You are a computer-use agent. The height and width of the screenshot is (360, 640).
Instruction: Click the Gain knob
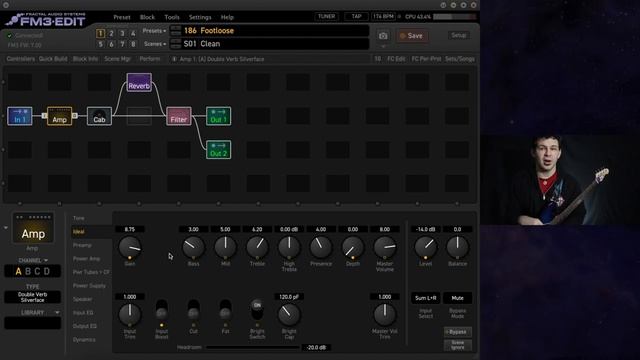(130, 247)
